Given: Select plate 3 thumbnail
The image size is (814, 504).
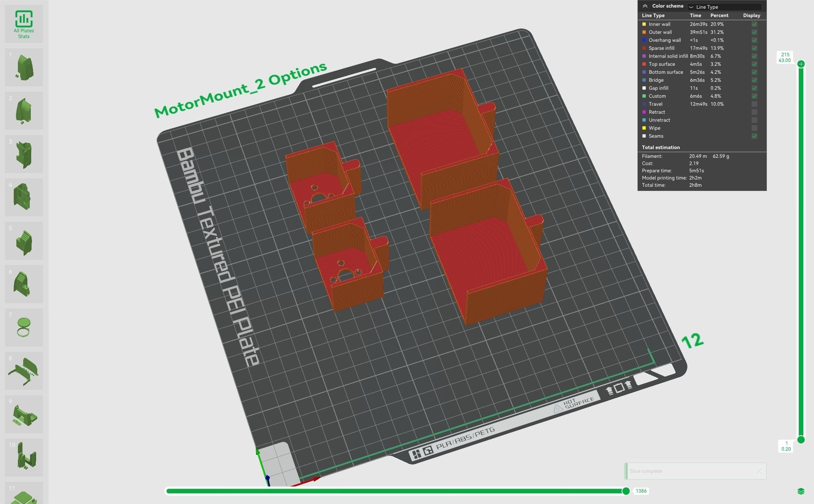Looking at the screenshot, I should coord(24,154).
